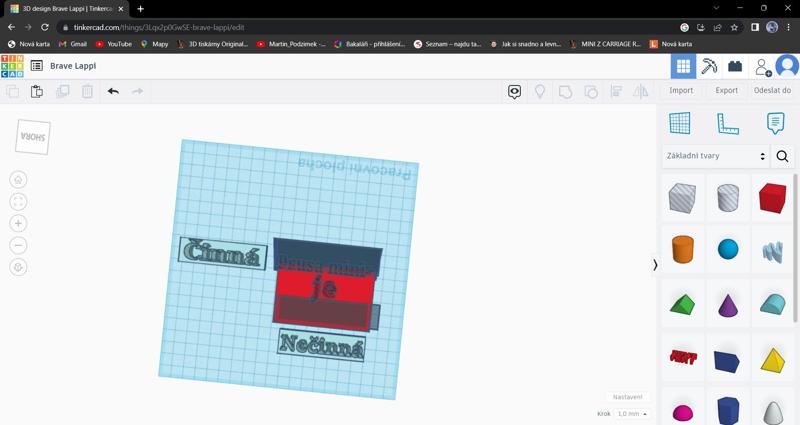The image size is (800, 425).
Task: Click the paste clipboard icon
Action: 37,91
